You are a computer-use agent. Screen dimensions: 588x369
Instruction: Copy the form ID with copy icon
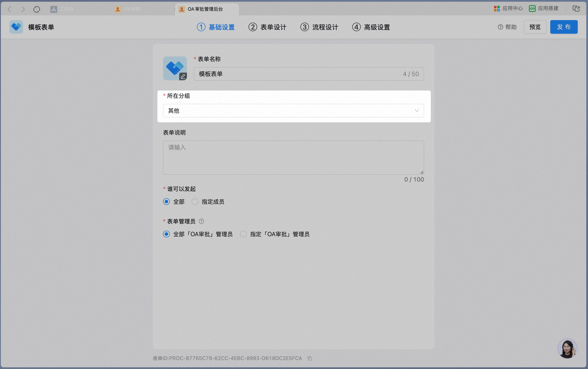[x=310, y=358]
